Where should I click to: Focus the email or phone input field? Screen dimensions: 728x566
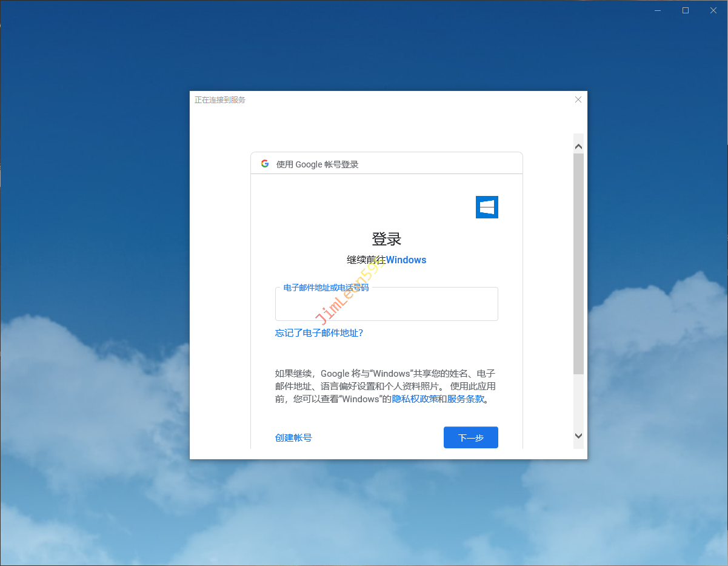click(386, 306)
